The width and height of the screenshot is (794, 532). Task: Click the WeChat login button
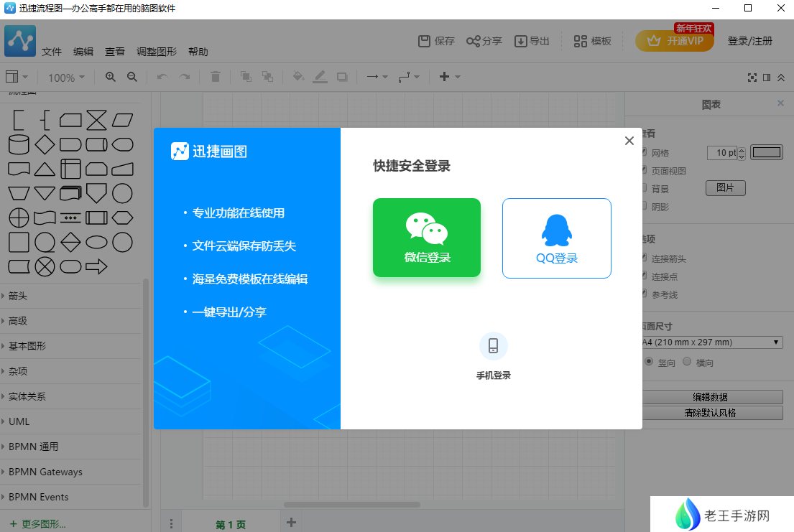426,238
